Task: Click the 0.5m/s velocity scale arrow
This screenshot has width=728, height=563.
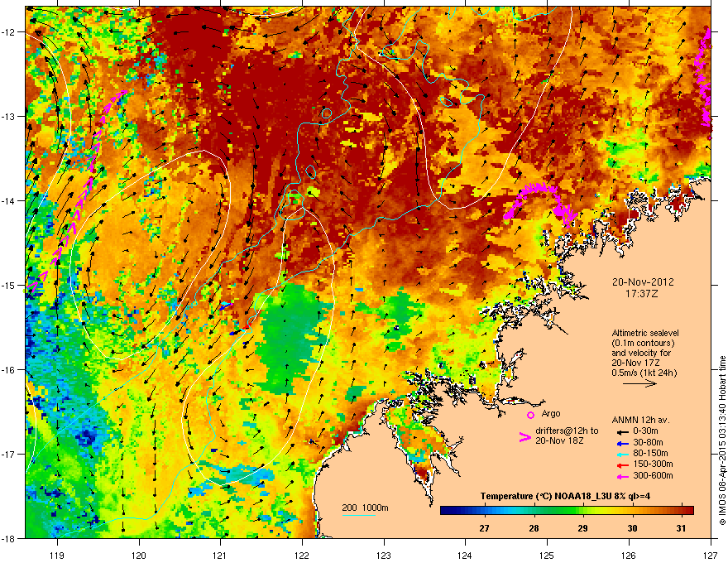Action: tap(639, 383)
